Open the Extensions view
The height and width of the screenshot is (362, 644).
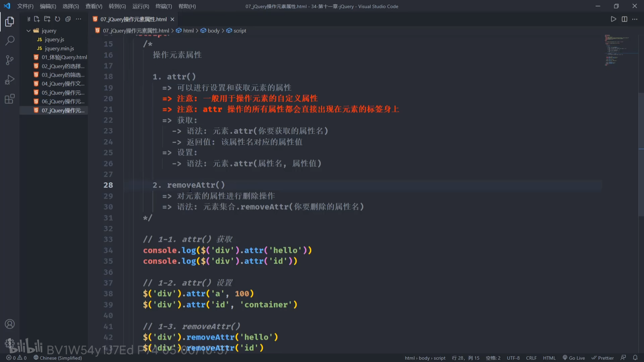coord(10,99)
